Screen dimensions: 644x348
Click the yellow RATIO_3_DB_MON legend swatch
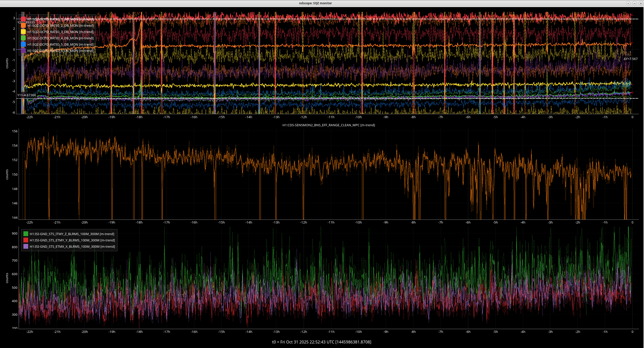tap(23, 32)
